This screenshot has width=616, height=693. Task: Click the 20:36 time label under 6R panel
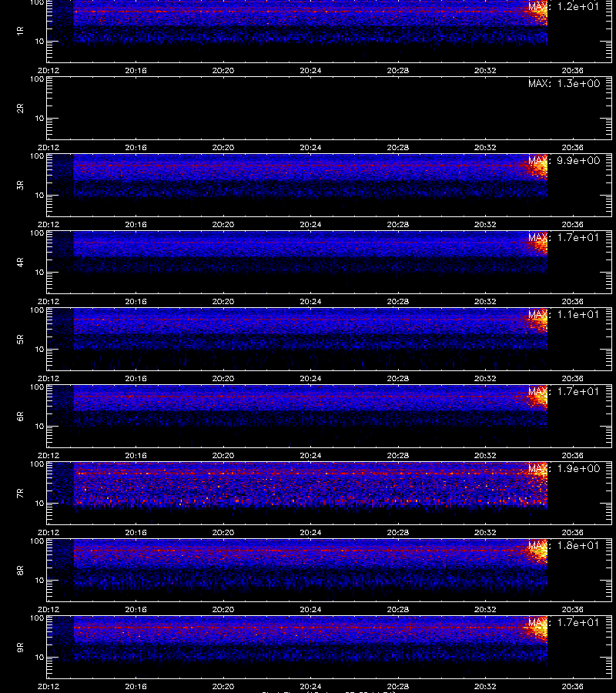point(572,455)
